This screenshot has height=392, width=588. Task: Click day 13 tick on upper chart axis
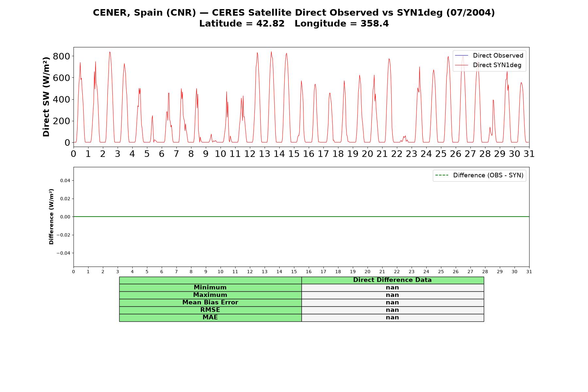tap(265, 154)
